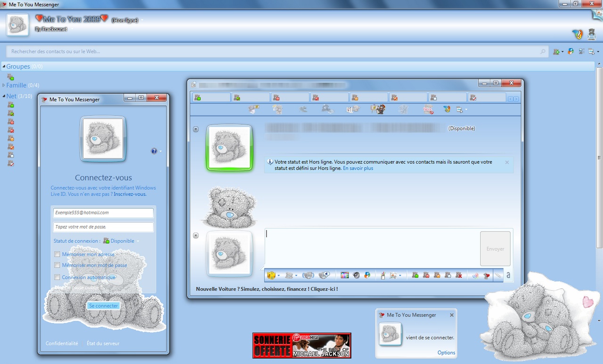Click the password field Tapez votre mot de passe
Screen dimensions: 603x364
(104, 227)
